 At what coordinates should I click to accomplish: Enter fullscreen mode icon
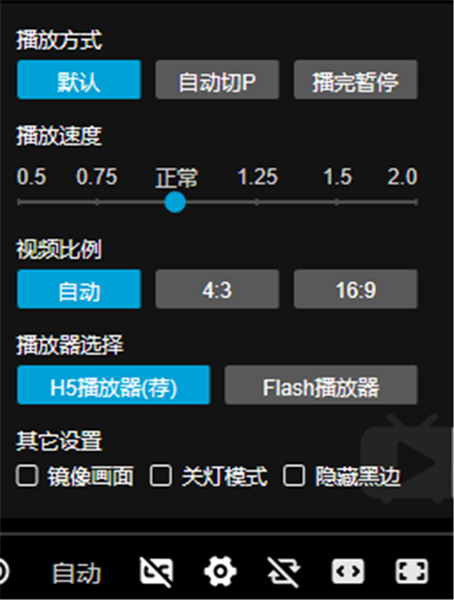pos(411,571)
